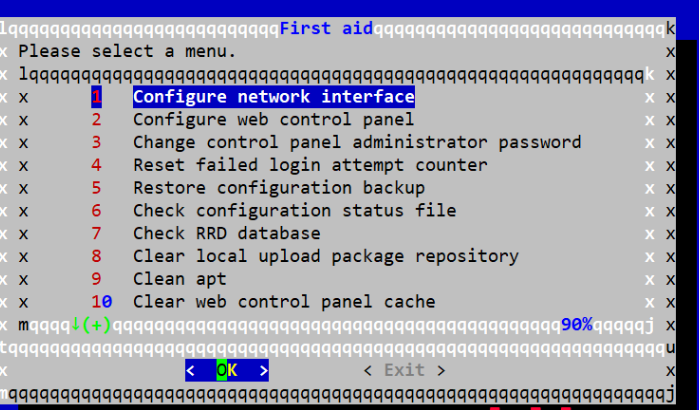Select Check configuration status file
The image size is (699, 410).
(x=294, y=211)
